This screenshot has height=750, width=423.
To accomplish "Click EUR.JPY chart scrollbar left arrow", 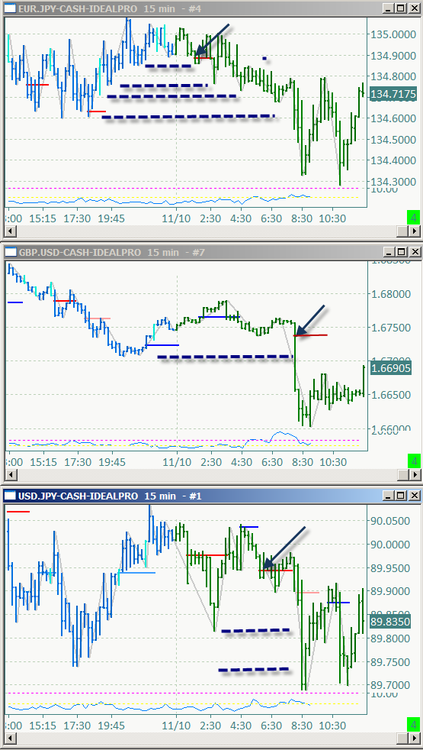I will click(9, 232).
